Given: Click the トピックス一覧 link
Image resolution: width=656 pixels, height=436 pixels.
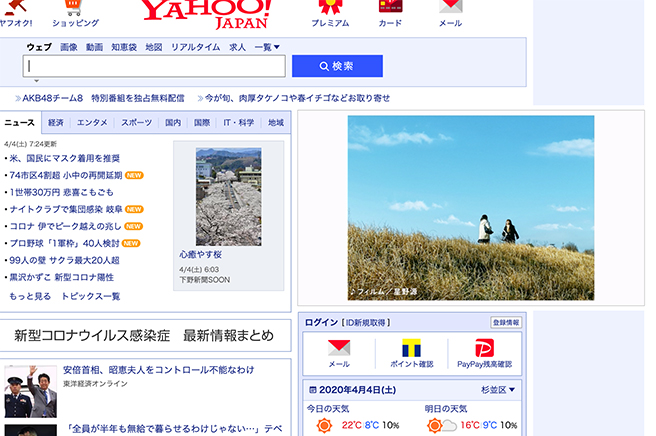Looking at the screenshot, I should click(x=91, y=296).
